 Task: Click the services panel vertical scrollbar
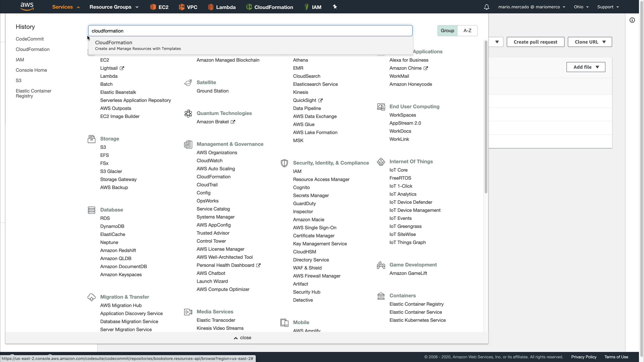(x=486, y=117)
